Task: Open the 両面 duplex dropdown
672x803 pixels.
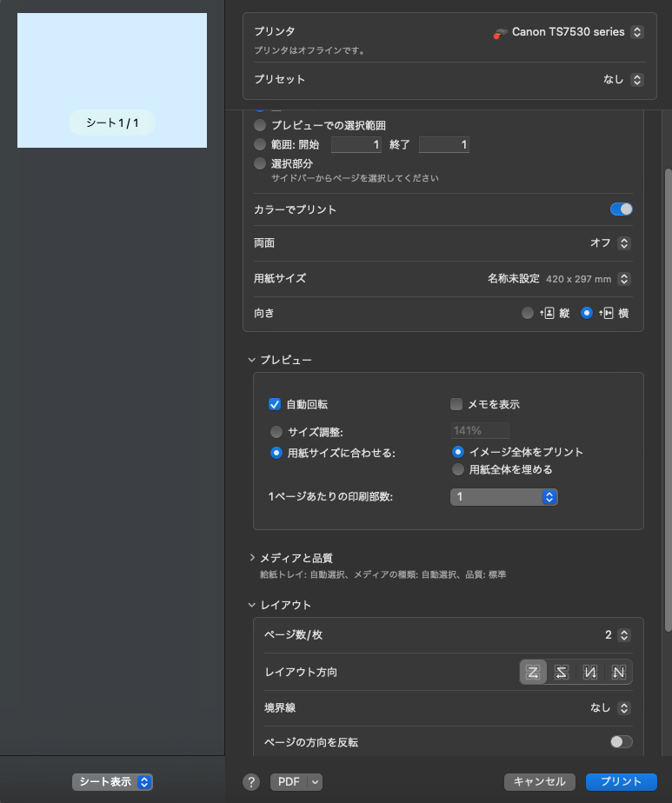Action: point(624,242)
